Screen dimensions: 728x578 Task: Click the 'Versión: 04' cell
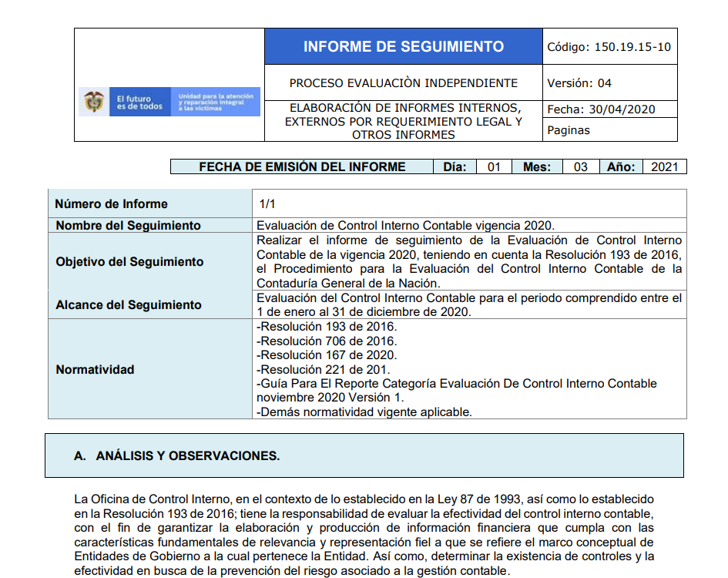(x=609, y=82)
